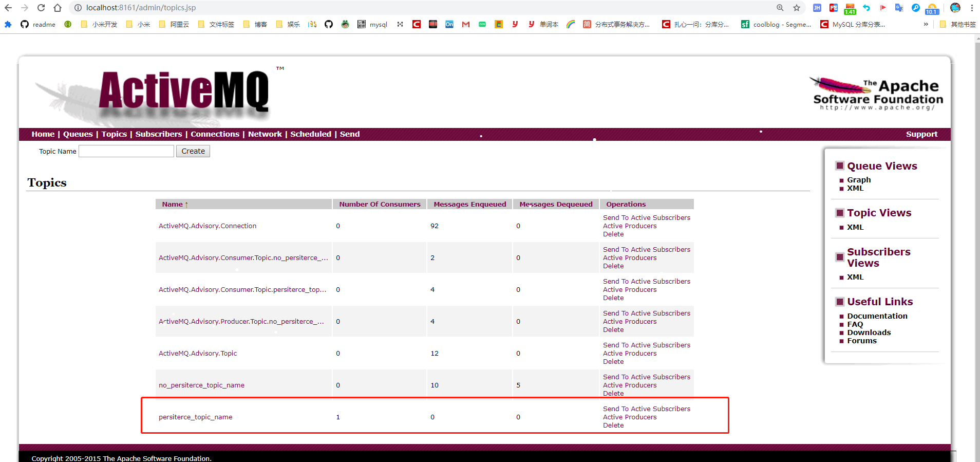Open the browser home page icon

(x=58, y=8)
